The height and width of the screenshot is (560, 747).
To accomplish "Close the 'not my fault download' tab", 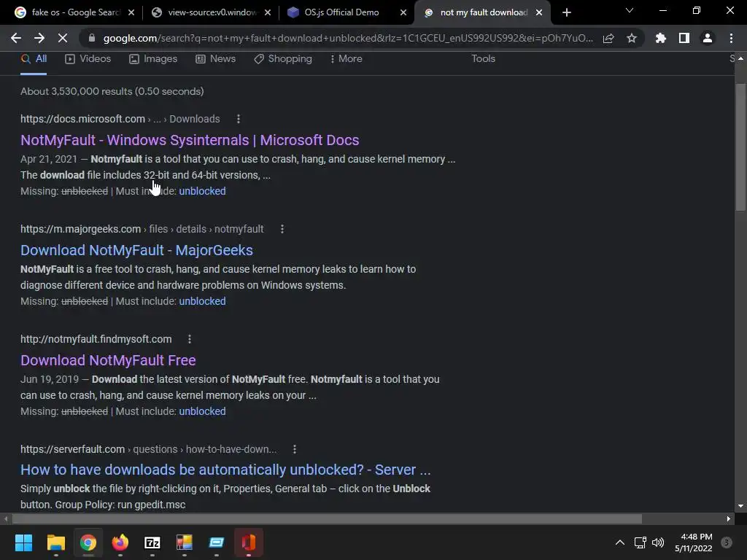I will point(539,12).
